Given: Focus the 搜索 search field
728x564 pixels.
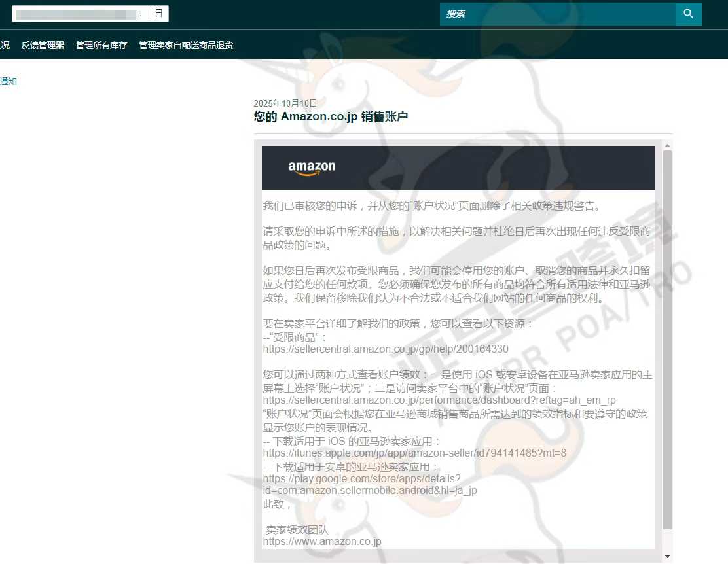Looking at the screenshot, I should (558, 14).
